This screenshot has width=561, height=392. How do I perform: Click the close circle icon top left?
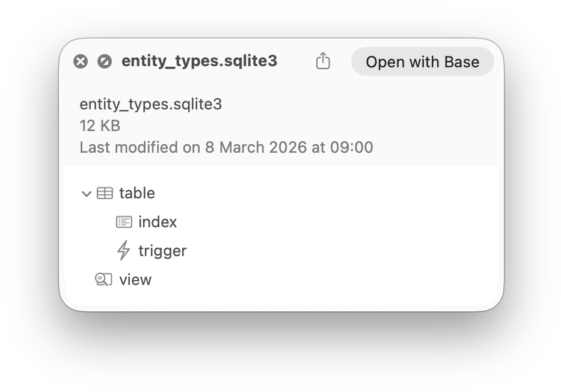pos(81,61)
